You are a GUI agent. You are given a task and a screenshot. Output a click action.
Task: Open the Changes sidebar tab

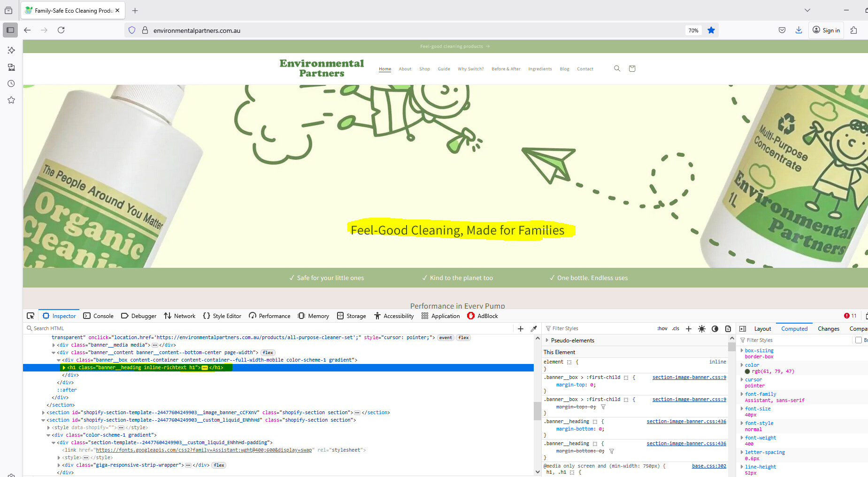[x=829, y=329]
